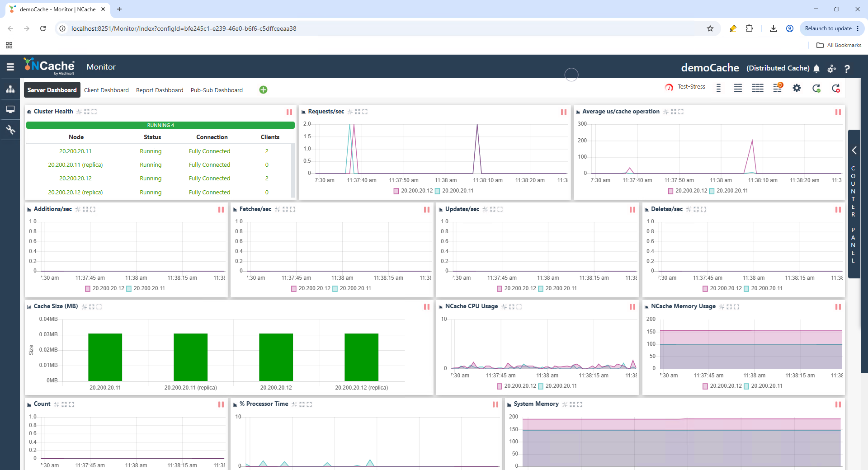Open the notifications bell icon
The height and width of the screenshot is (470, 868).
(816, 68)
